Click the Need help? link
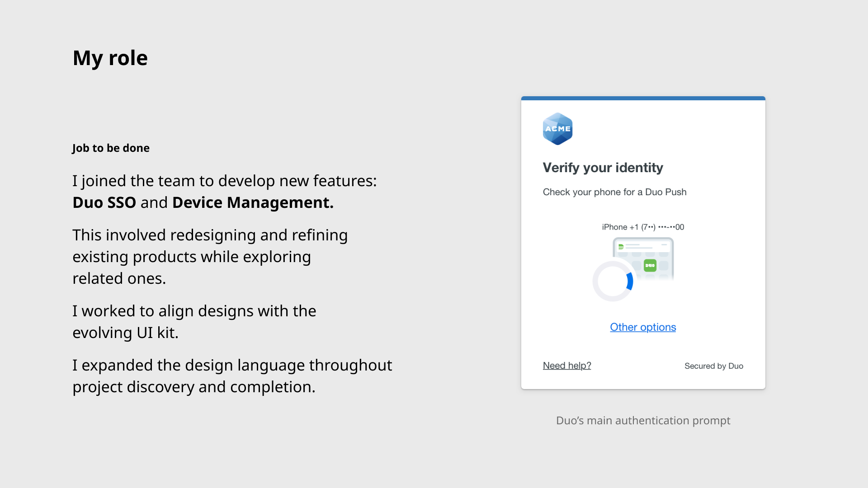The image size is (868, 488). tap(567, 366)
